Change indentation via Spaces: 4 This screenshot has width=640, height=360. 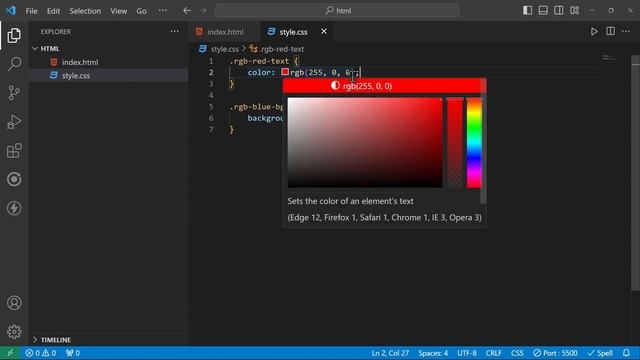click(x=433, y=353)
